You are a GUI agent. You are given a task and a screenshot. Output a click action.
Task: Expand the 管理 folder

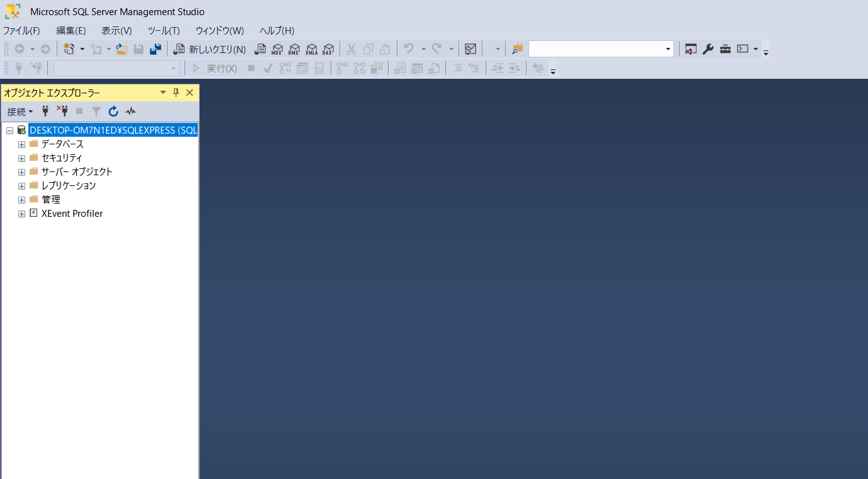pos(21,200)
